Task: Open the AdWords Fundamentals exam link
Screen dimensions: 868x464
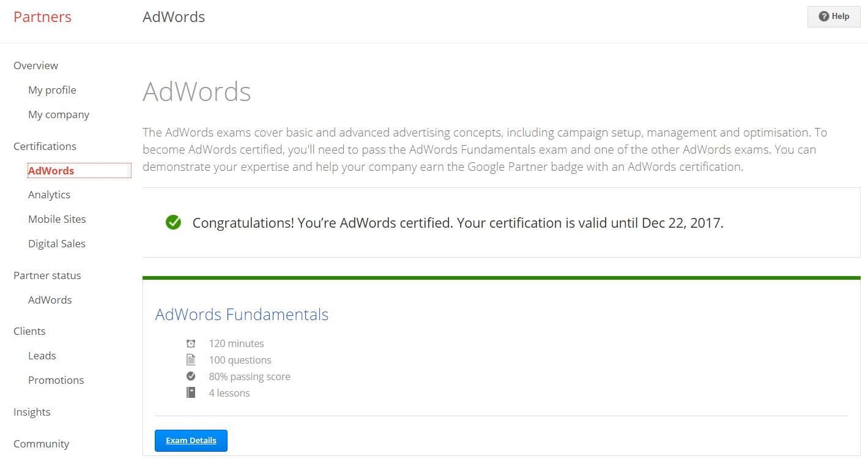Action: tap(242, 314)
